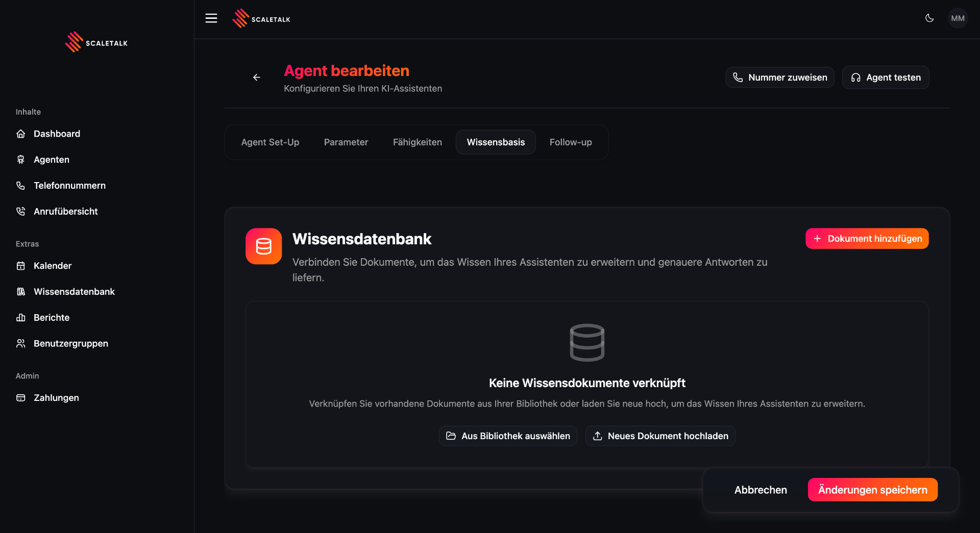Click the Keine Wissensdokumente verknüpft text

click(x=587, y=383)
